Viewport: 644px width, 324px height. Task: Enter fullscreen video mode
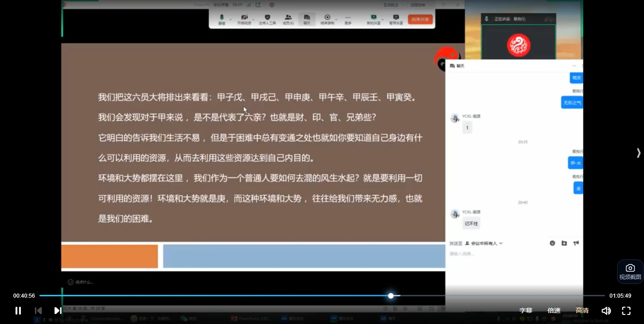pyautogui.click(x=626, y=311)
